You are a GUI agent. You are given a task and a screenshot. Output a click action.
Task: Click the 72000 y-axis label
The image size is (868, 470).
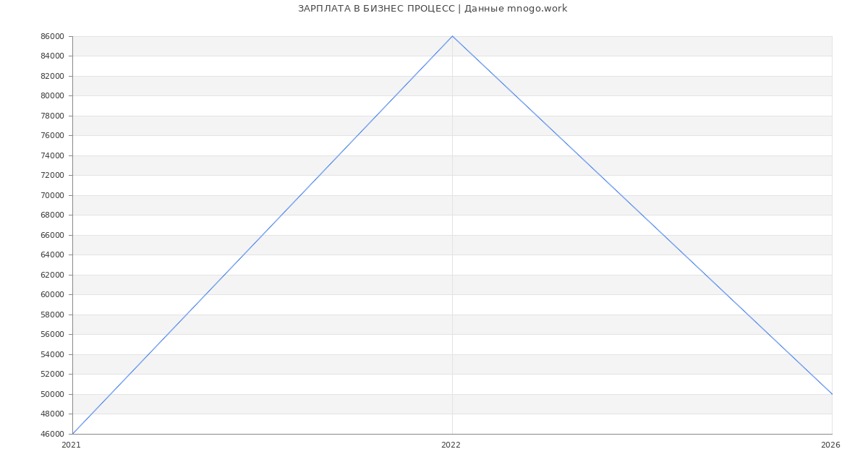coord(53,176)
